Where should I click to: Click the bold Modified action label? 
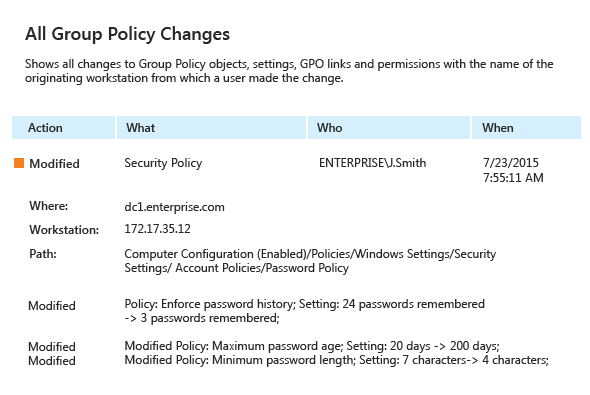coord(55,164)
